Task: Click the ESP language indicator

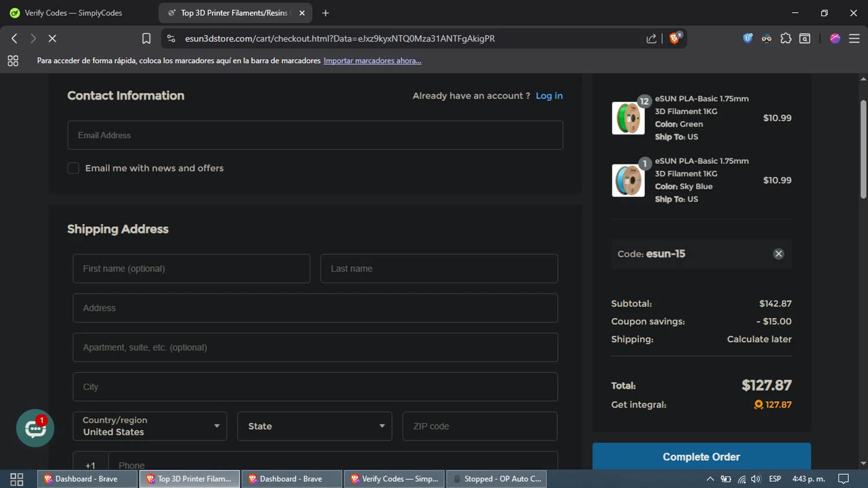Action: point(775,479)
